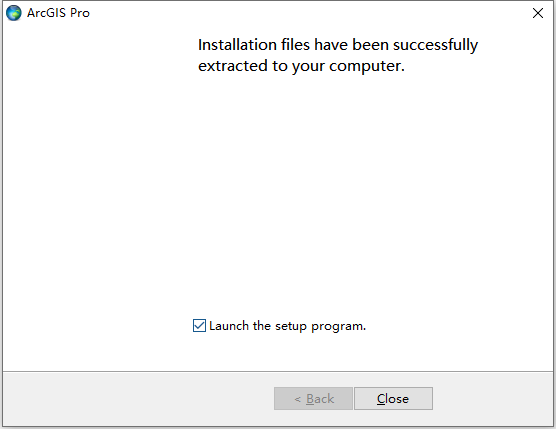
Task: Click the grayed-out Back button
Action: point(313,399)
